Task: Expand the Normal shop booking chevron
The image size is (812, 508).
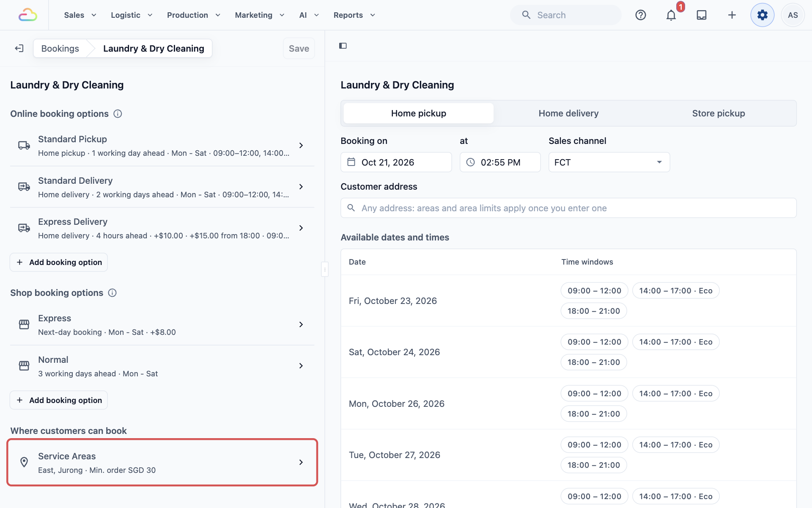Action: (301, 366)
